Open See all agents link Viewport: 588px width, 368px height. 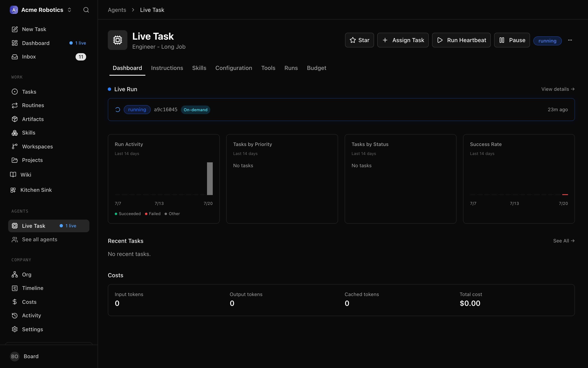[49, 239]
